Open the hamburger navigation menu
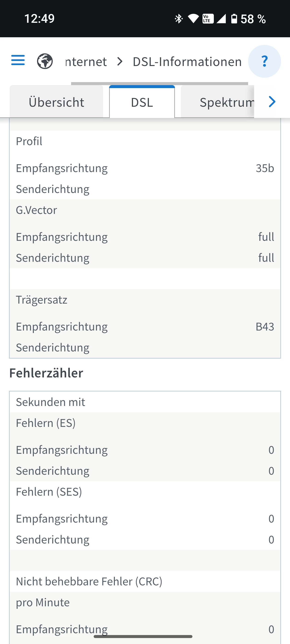The width and height of the screenshot is (290, 644). pos(18,60)
